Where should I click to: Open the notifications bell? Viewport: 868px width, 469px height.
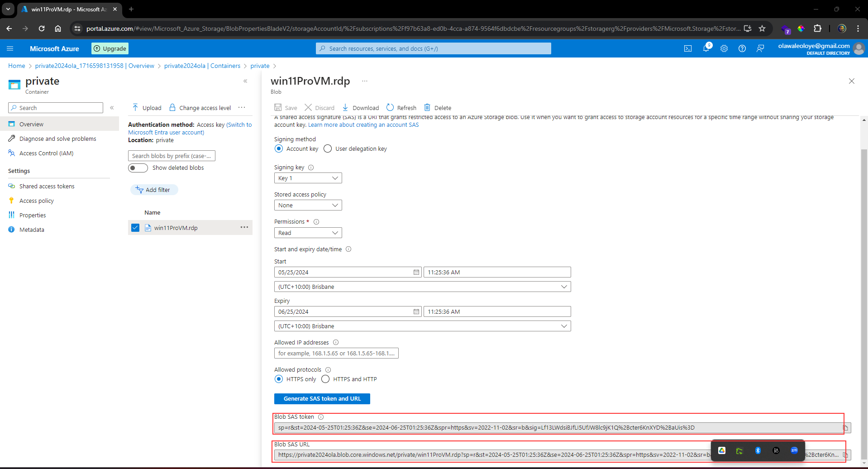(706, 48)
